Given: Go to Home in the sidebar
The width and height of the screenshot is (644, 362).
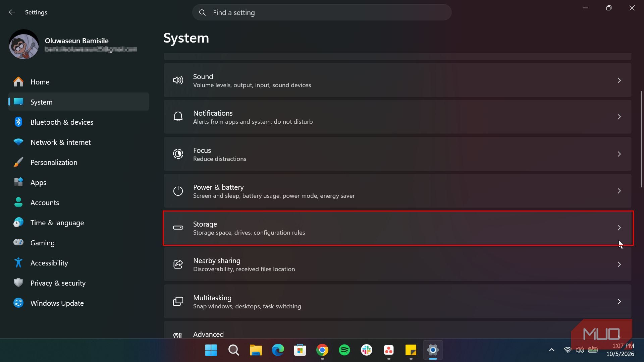Looking at the screenshot, I should tap(78, 82).
